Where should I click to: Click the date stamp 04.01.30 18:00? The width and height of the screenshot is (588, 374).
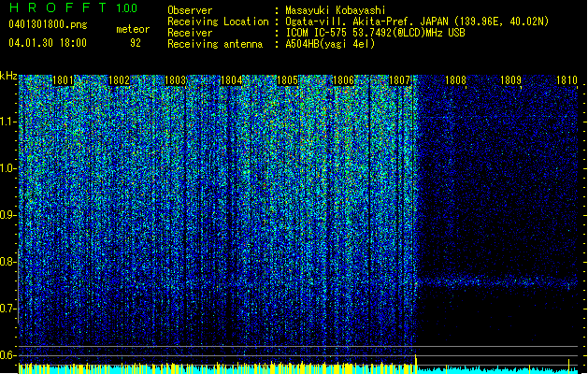[x=48, y=43]
